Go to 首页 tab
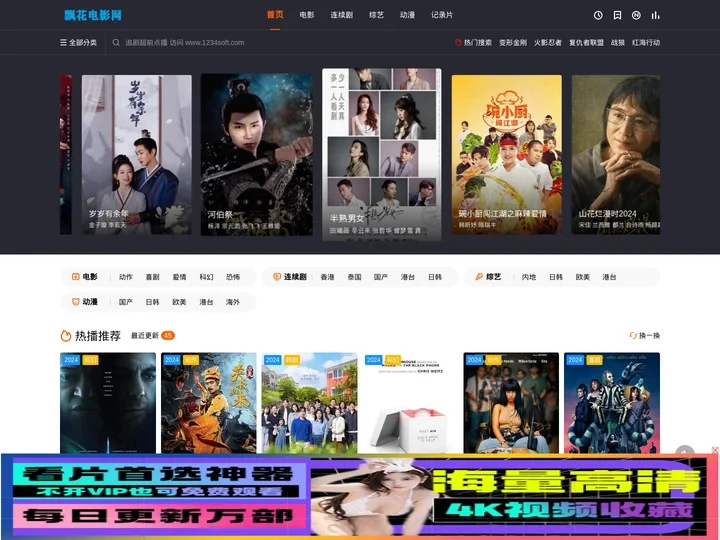Viewport: 720px width, 540px height. point(275,15)
